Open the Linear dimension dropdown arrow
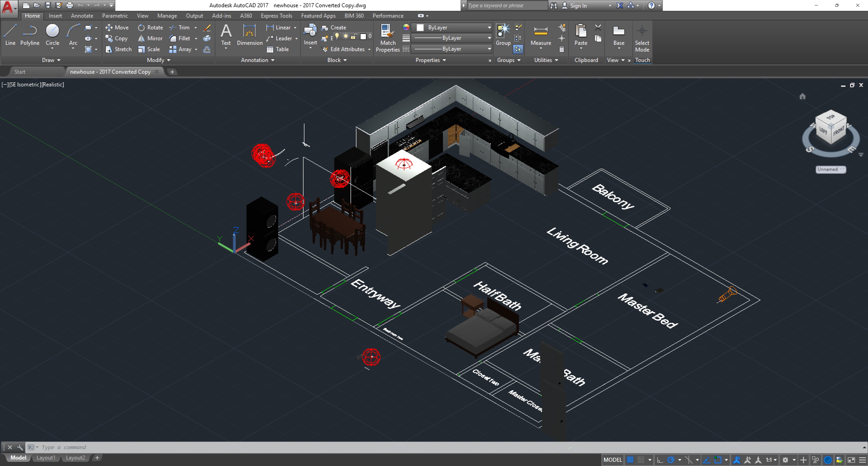This screenshot has width=868, height=466. [295, 28]
